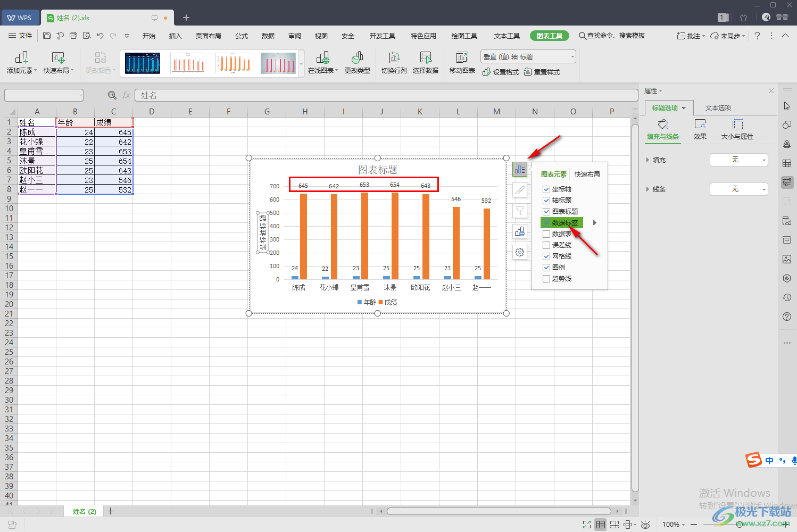The image size is (797, 532).
Task: Open the 填充 fill dropdown set to 无
Action: (x=739, y=160)
